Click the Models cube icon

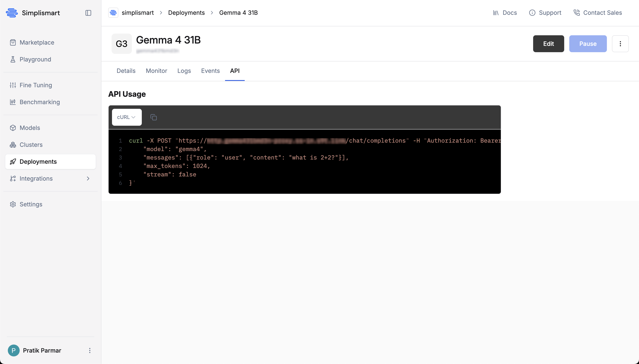[x=13, y=128]
